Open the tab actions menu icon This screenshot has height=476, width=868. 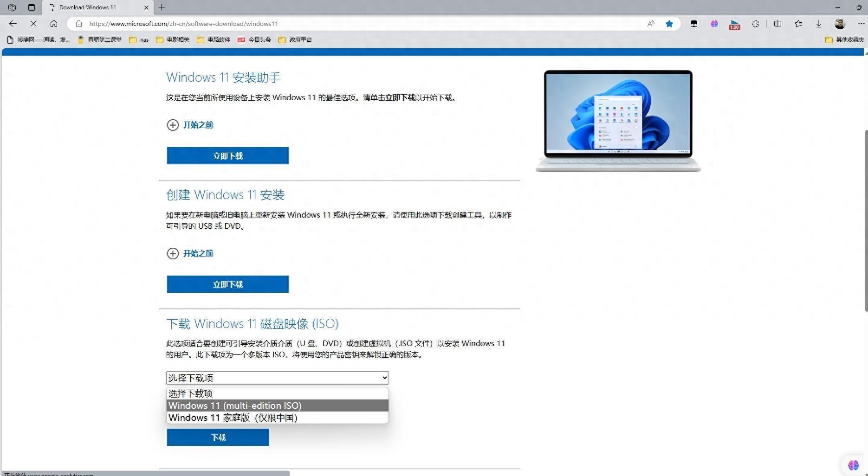(x=32, y=7)
